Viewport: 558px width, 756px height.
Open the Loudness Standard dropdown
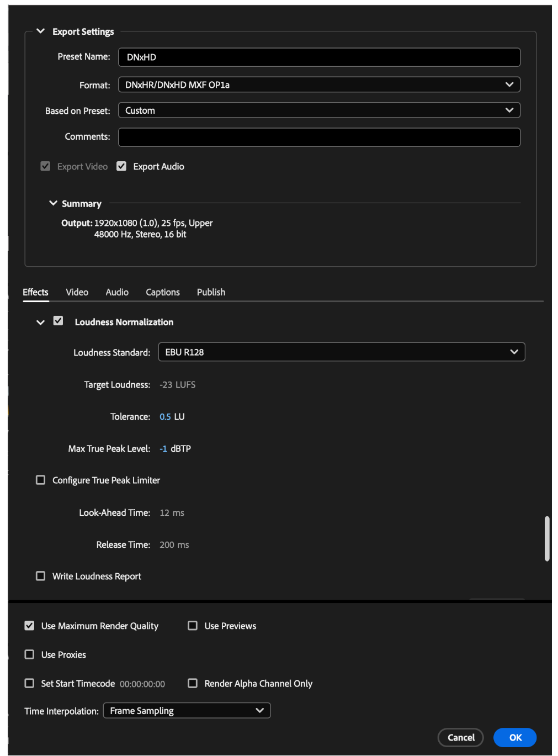point(341,352)
